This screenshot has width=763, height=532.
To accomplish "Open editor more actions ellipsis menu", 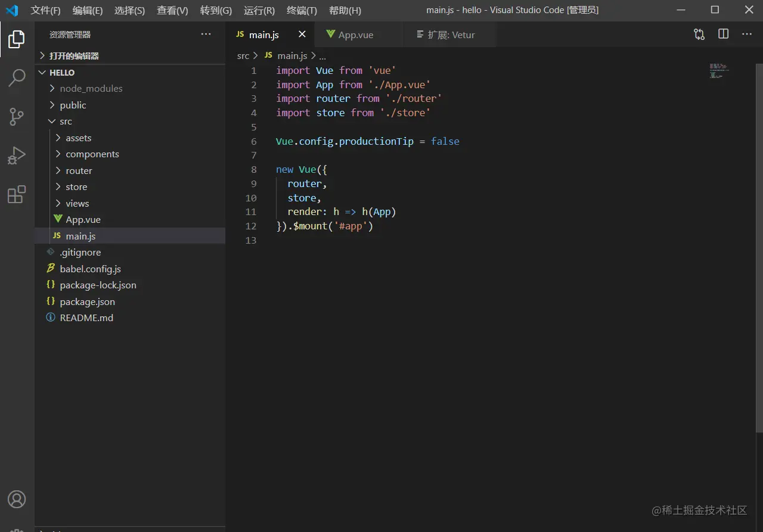I will (x=747, y=34).
